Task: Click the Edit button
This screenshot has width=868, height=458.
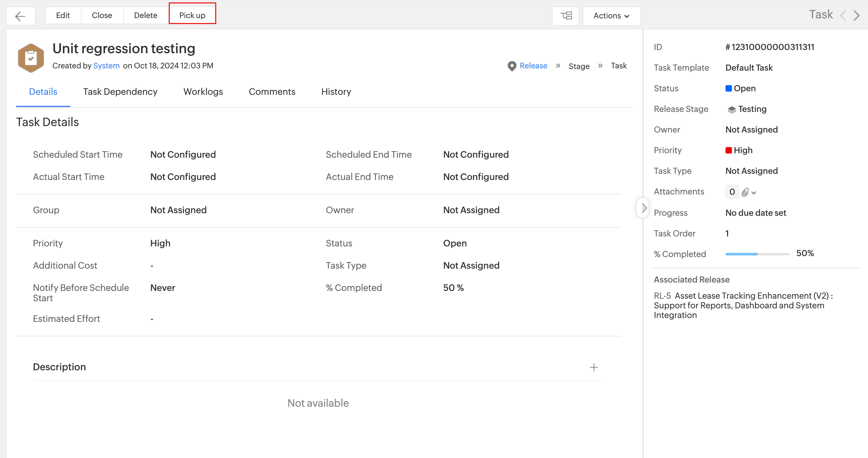Action: 63,15
